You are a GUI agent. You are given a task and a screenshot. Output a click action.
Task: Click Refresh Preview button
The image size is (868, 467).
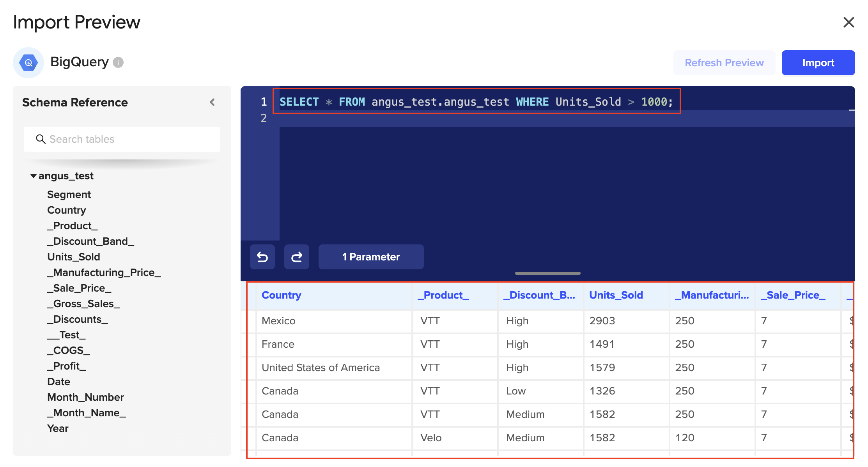tap(724, 63)
